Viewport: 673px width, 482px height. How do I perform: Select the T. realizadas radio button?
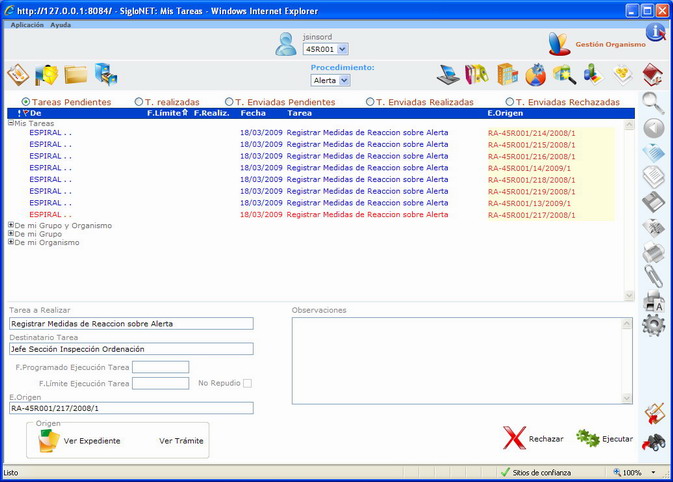(138, 102)
